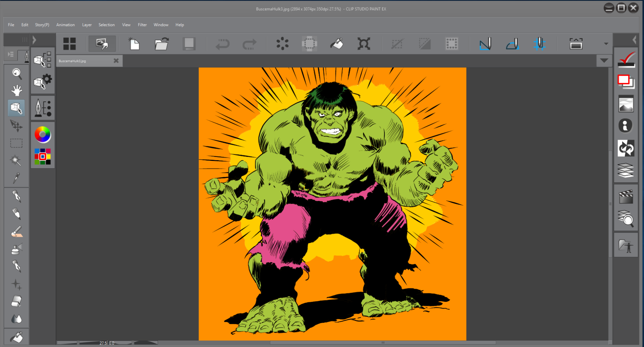644x347 pixels.
Task: Open the tool palette menu icon
Action: click(x=11, y=54)
